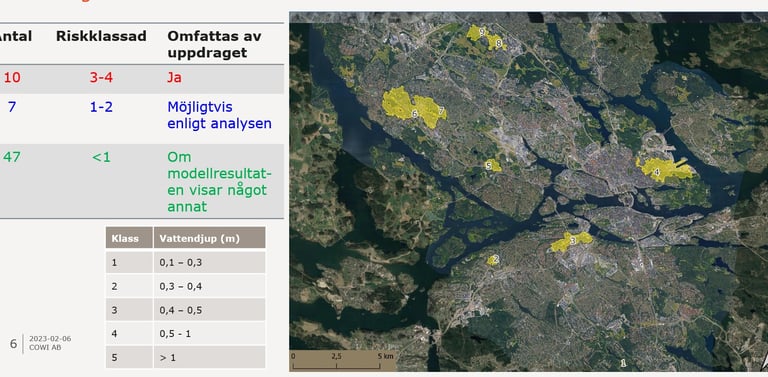Viewport: 768px width, 377px height.
Task: Click the blue Möjligtvis enligt analysen text
Action: pyautogui.click(x=219, y=115)
